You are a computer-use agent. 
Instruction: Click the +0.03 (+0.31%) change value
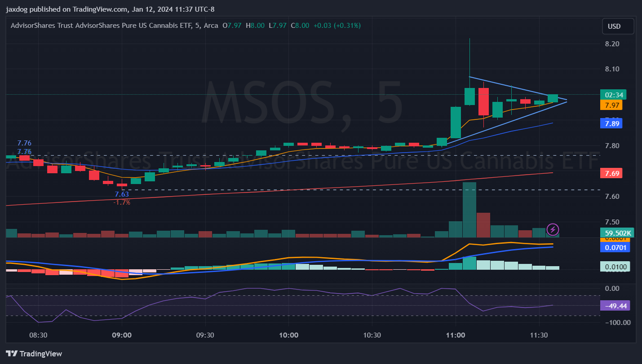tap(337, 26)
